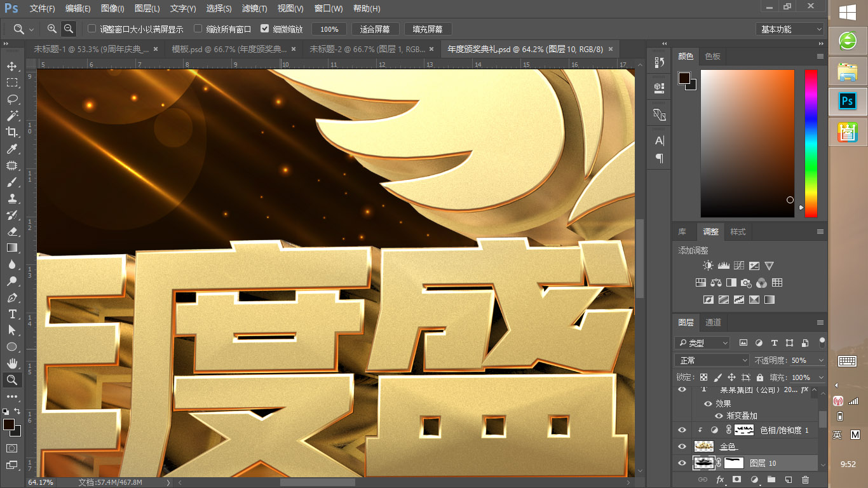Add layer style fx button
The width and height of the screenshot is (868, 488).
click(720, 480)
